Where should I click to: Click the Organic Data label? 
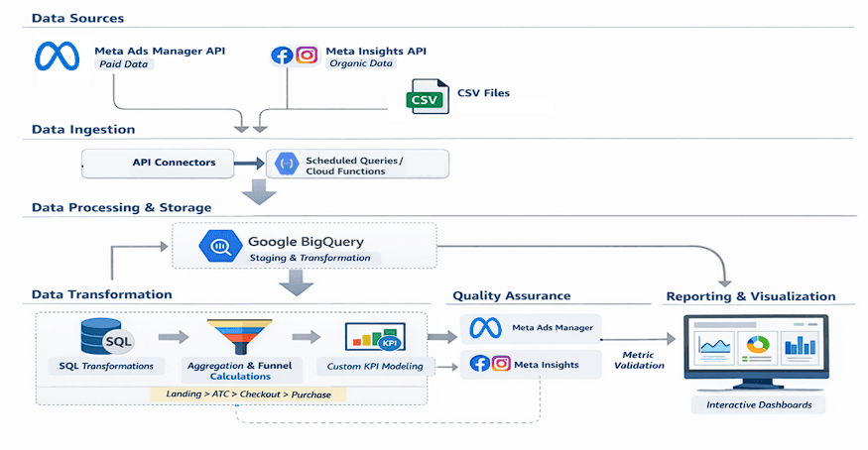(x=361, y=64)
